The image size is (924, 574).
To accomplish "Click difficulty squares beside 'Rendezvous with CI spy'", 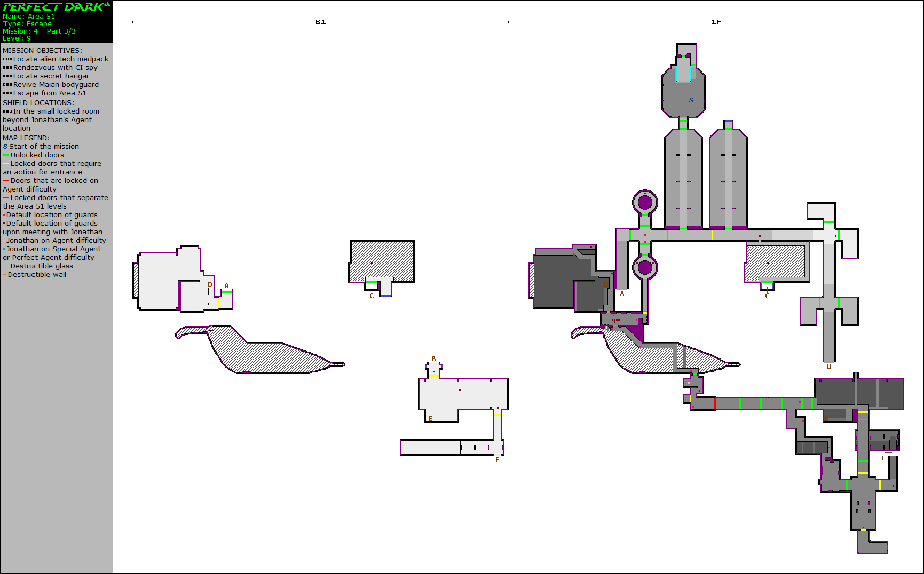I will point(7,68).
